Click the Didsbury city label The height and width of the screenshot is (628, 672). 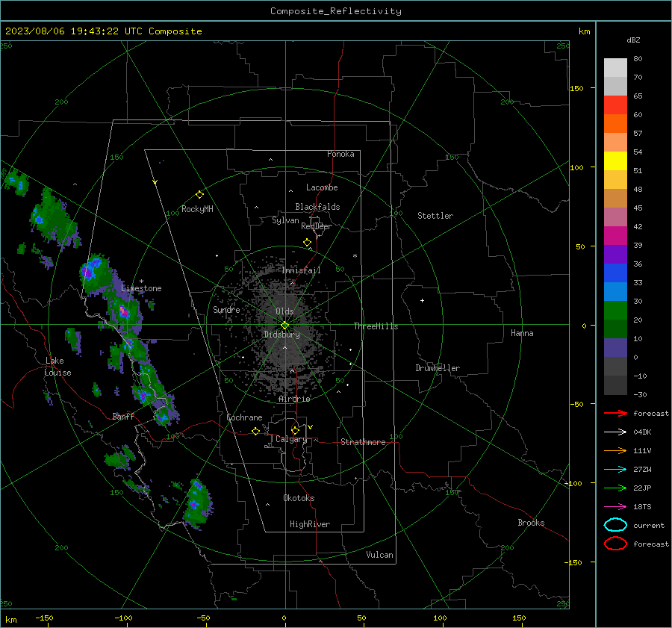pos(282,335)
